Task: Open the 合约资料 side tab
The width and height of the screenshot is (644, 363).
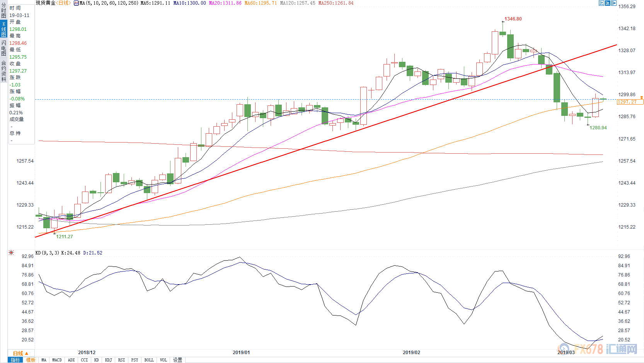Action: pos(3,71)
